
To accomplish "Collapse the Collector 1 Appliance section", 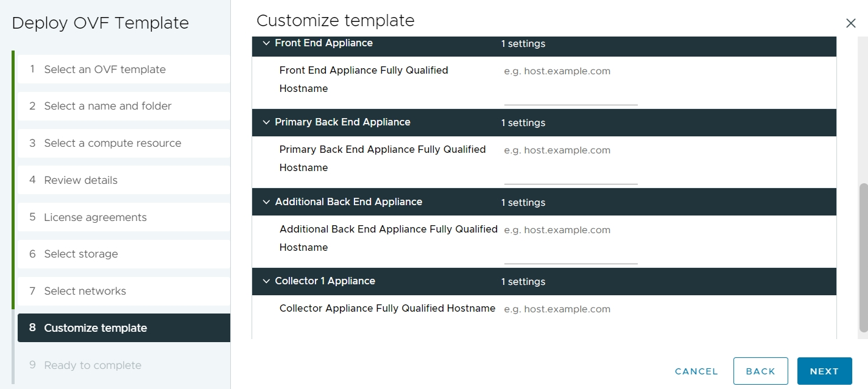I will coord(266,281).
